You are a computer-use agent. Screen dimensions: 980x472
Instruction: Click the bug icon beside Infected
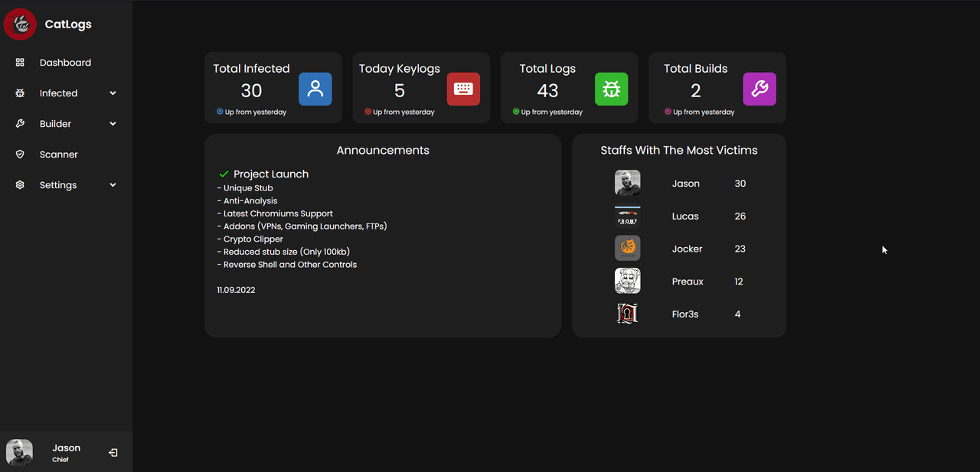(20, 93)
